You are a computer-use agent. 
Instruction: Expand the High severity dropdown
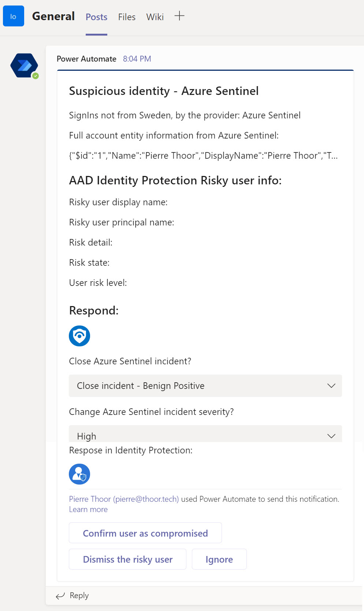[x=205, y=434]
